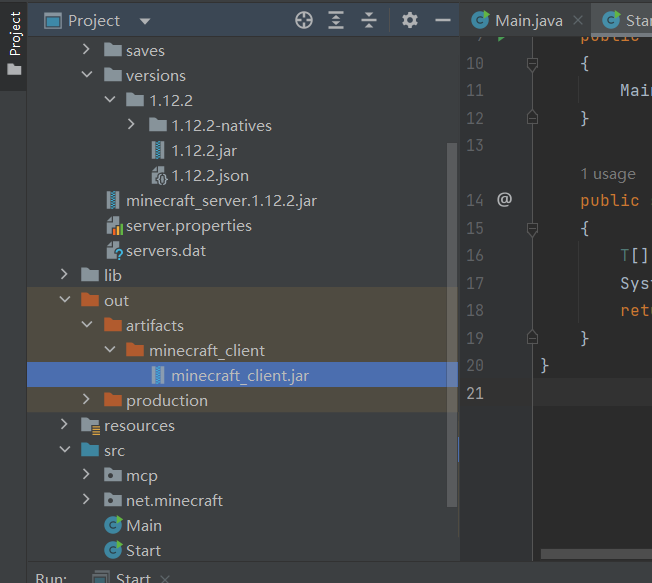The width and height of the screenshot is (652, 583).
Task: Select the servers.dat file name
Action: (x=165, y=251)
